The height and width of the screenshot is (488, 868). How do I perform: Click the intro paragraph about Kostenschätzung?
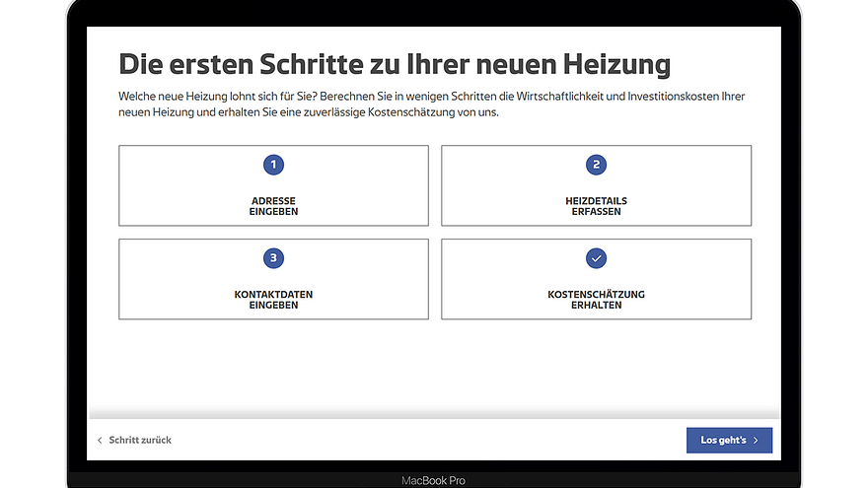pyautogui.click(x=432, y=105)
